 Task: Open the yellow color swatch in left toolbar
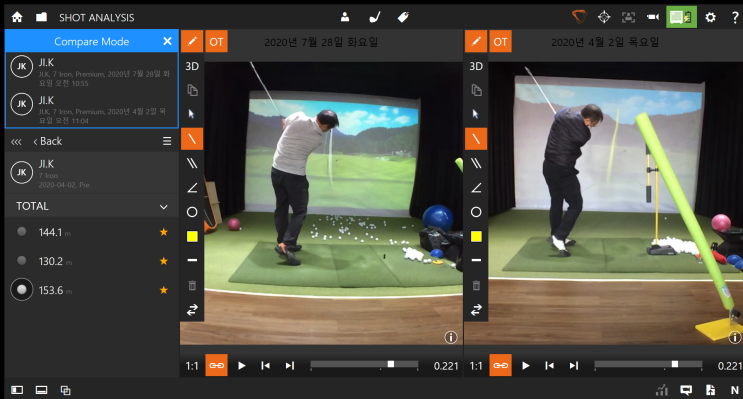click(192, 236)
